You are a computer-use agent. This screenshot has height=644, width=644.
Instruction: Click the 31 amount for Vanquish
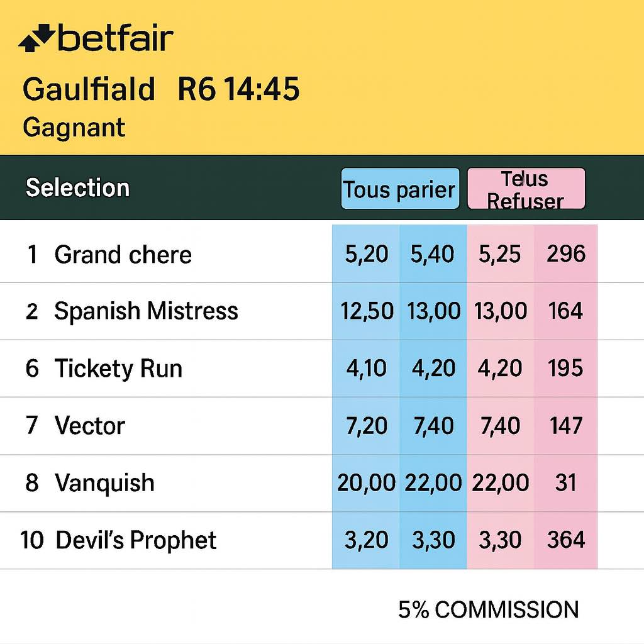pos(565,483)
